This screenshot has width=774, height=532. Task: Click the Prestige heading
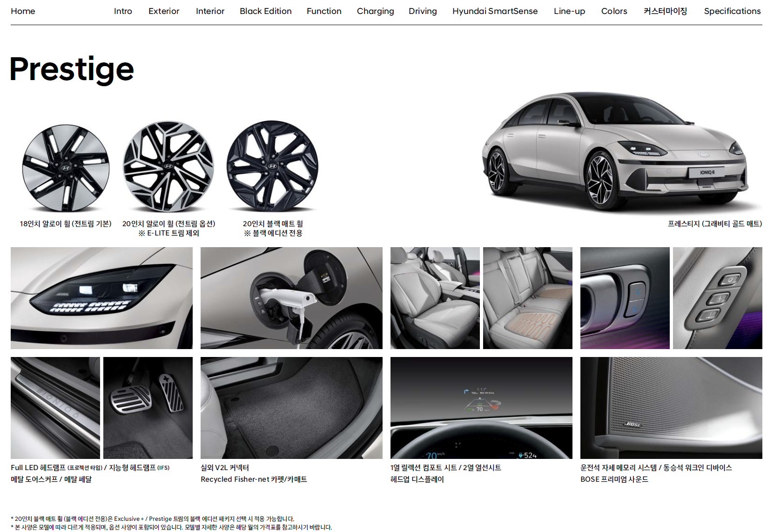coord(72,69)
